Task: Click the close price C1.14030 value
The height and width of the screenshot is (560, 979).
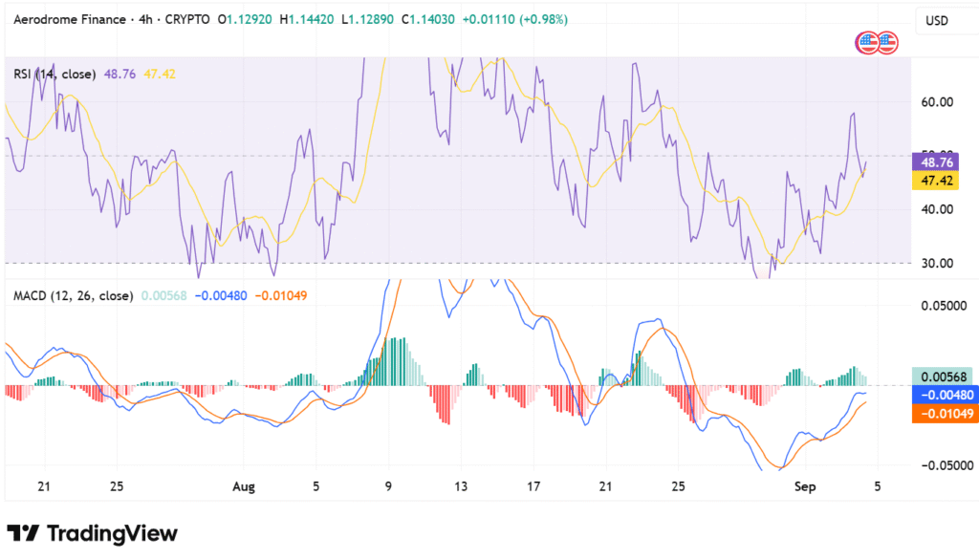Action: click(x=428, y=19)
